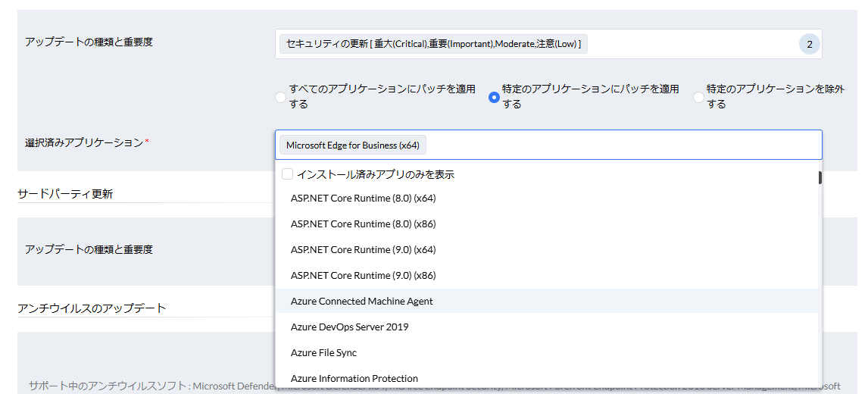Choose the patch specific applications radio option

(x=494, y=97)
